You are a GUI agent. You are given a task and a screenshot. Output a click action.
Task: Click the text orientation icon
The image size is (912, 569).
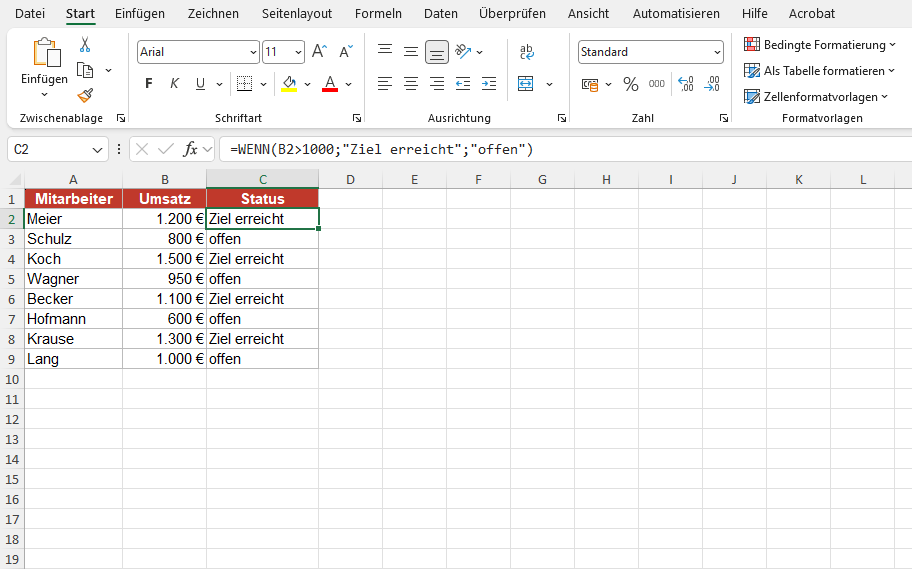click(x=463, y=52)
